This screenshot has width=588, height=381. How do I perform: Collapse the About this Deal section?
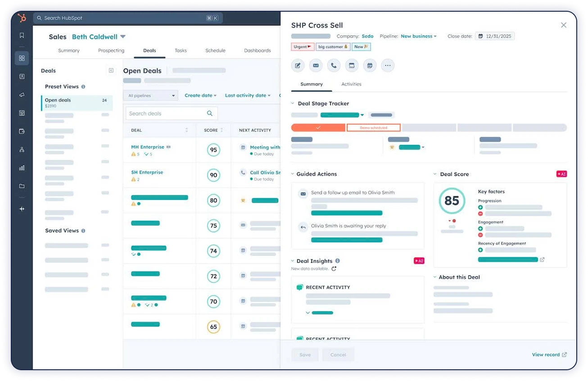(x=435, y=277)
